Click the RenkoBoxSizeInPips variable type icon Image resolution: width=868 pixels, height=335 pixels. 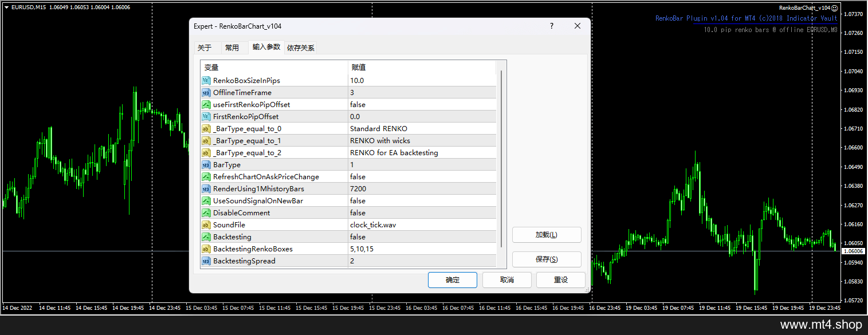(206, 81)
